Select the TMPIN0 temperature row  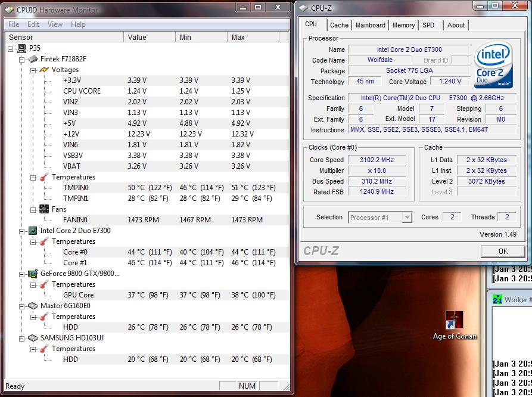click(x=175, y=188)
